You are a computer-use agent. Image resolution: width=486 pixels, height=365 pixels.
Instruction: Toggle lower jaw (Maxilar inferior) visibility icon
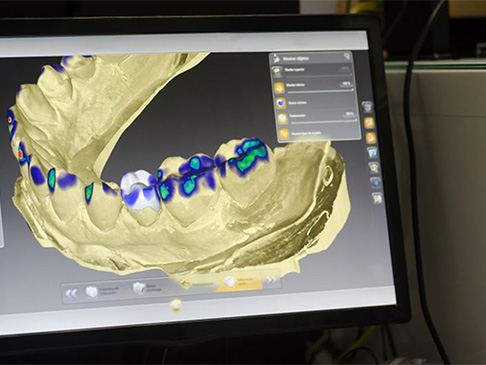point(279,87)
